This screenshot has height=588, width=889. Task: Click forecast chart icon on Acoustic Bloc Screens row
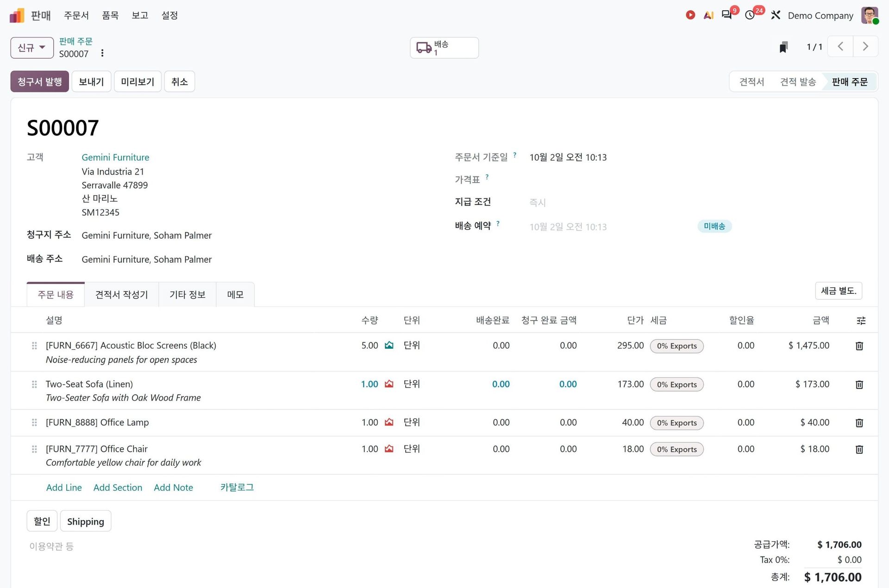(389, 345)
